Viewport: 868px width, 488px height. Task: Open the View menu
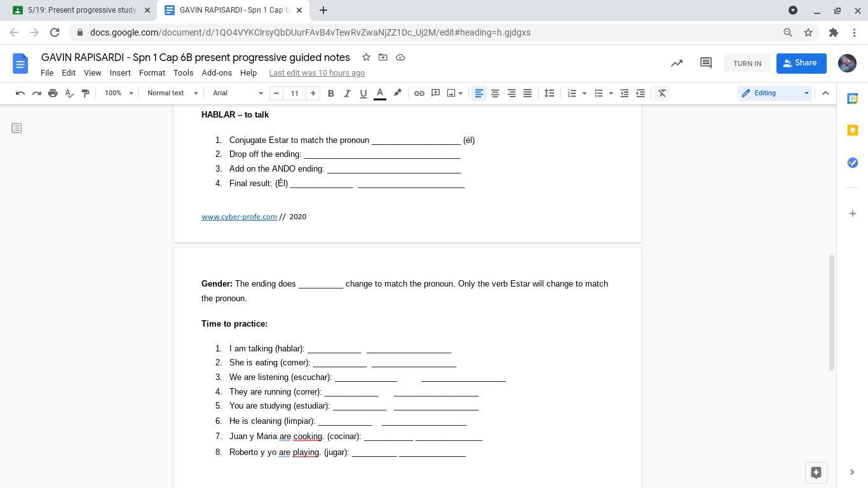pos(93,73)
